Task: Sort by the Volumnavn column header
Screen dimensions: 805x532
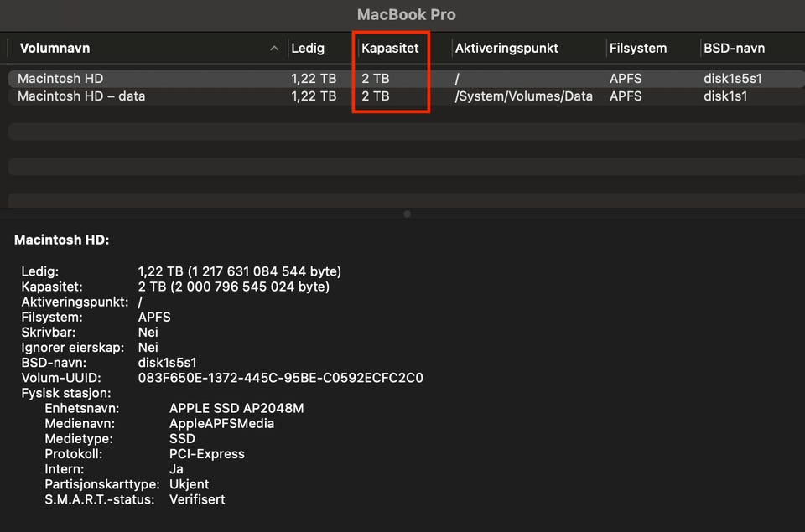Action: click(x=55, y=49)
